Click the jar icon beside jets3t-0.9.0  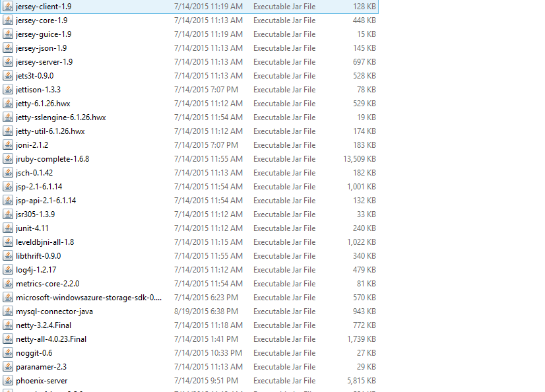click(x=8, y=76)
